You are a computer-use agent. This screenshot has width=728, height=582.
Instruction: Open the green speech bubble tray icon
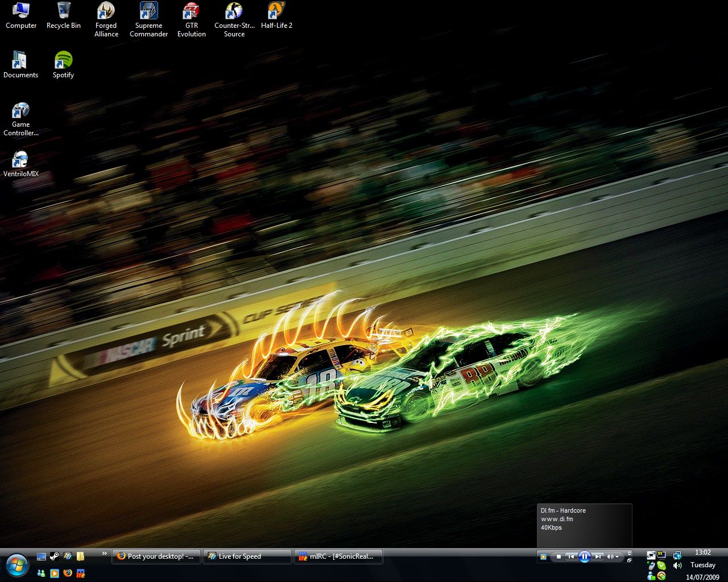tap(661, 566)
